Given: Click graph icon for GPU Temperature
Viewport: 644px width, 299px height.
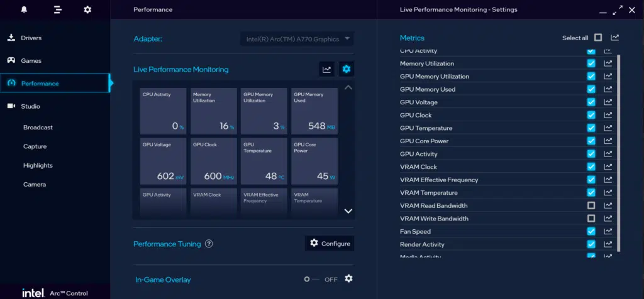Looking at the screenshot, I should [x=608, y=128].
